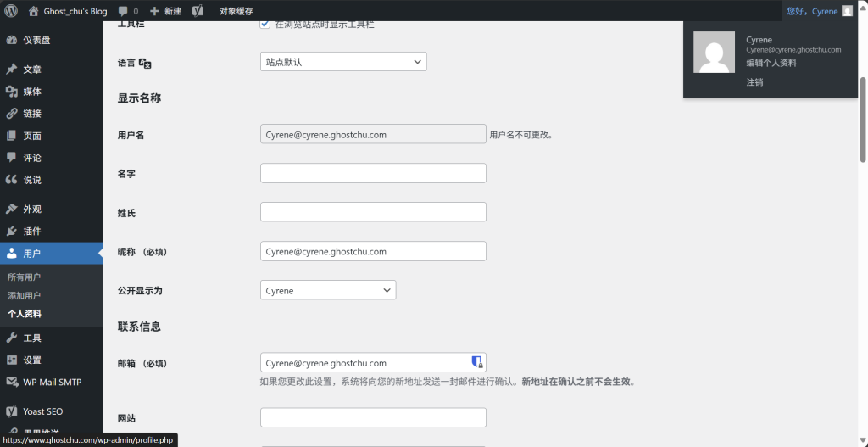
Task: Click the home icon beside Ghost_chu's Blog
Action: click(x=34, y=10)
